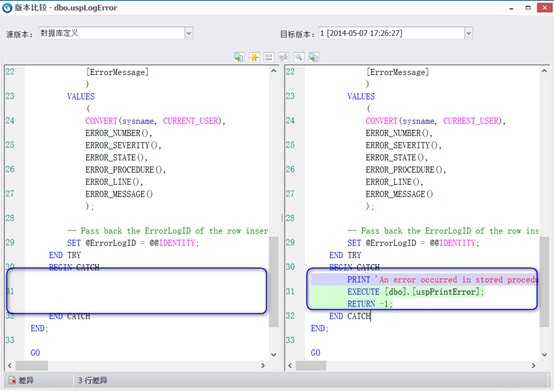Click SET @ErrorLogID line in right pane
The width and height of the screenshot is (554, 391).
click(413, 243)
